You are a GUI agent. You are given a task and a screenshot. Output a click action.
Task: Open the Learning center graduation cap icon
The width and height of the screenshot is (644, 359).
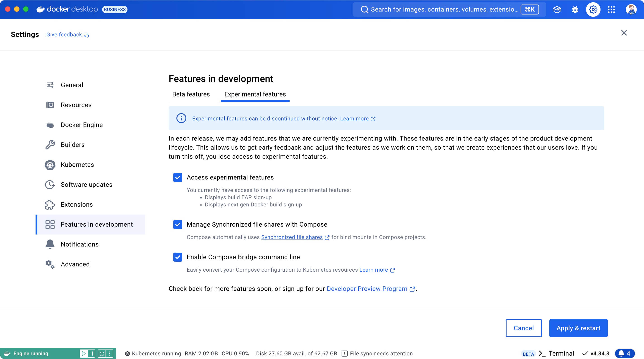557,10
